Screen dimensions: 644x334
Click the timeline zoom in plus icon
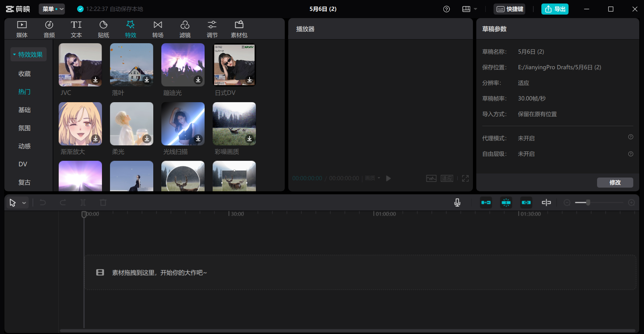pos(631,202)
